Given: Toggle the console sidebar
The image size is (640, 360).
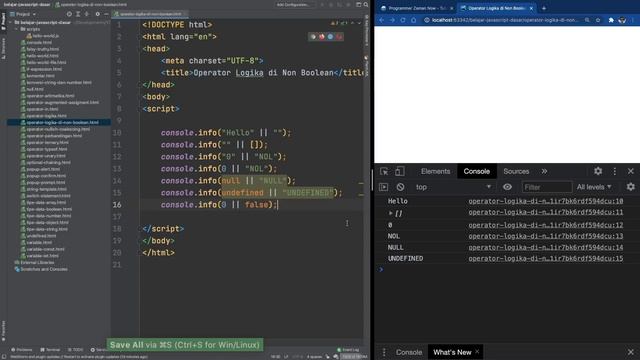Looking at the screenshot, I should [x=384, y=187].
